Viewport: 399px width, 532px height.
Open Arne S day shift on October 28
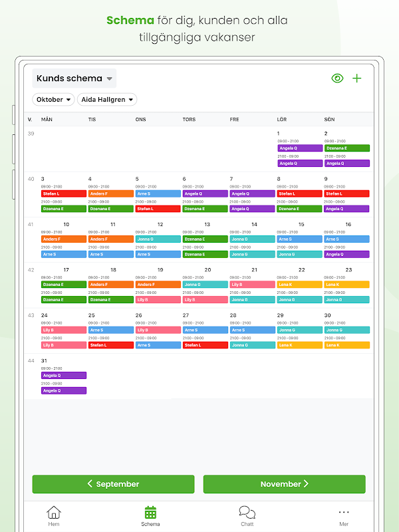(253, 330)
